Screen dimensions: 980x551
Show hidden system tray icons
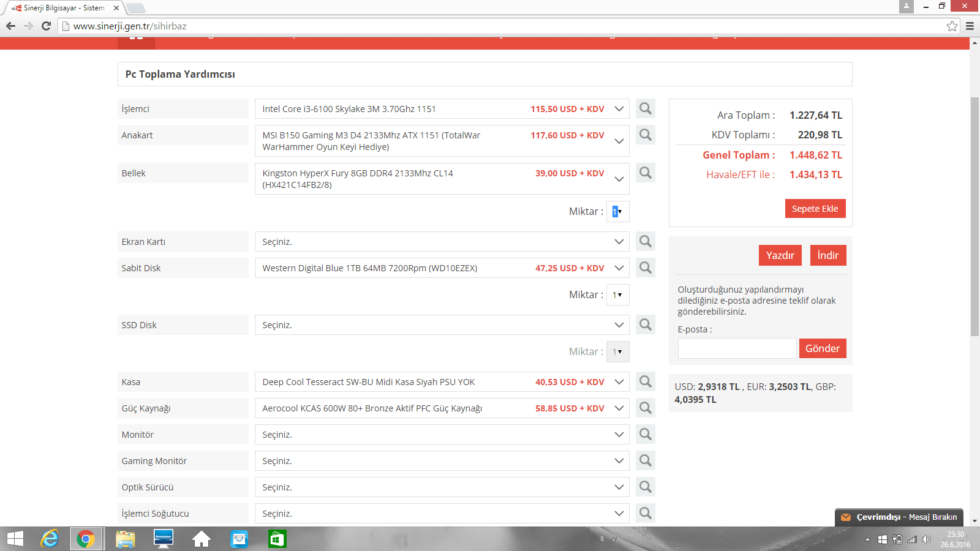867,539
